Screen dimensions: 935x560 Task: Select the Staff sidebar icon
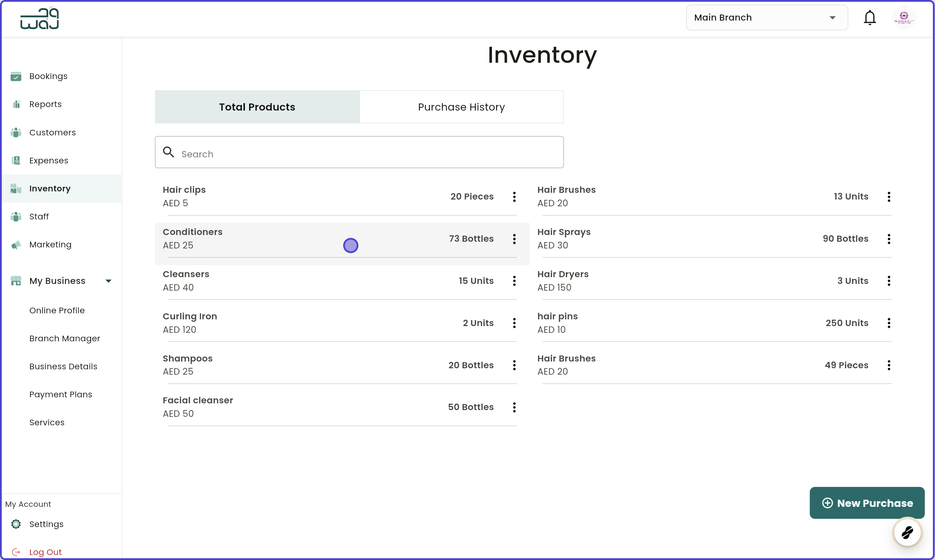(x=16, y=217)
